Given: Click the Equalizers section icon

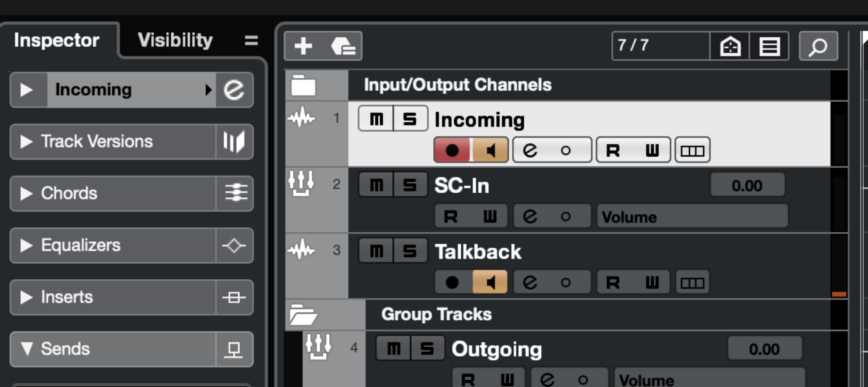Looking at the screenshot, I should click(x=234, y=245).
